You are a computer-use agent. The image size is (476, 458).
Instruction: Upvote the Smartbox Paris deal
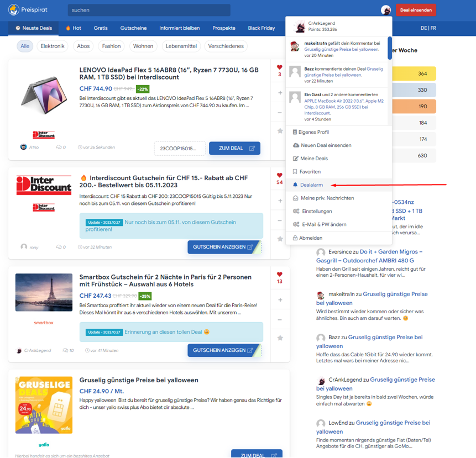coord(280,299)
